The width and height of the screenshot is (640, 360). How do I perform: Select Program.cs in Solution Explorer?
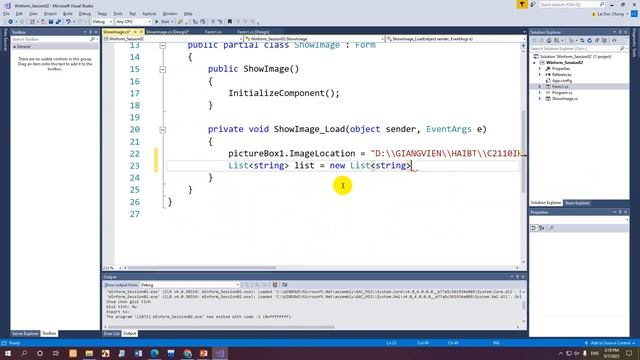coord(562,93)
